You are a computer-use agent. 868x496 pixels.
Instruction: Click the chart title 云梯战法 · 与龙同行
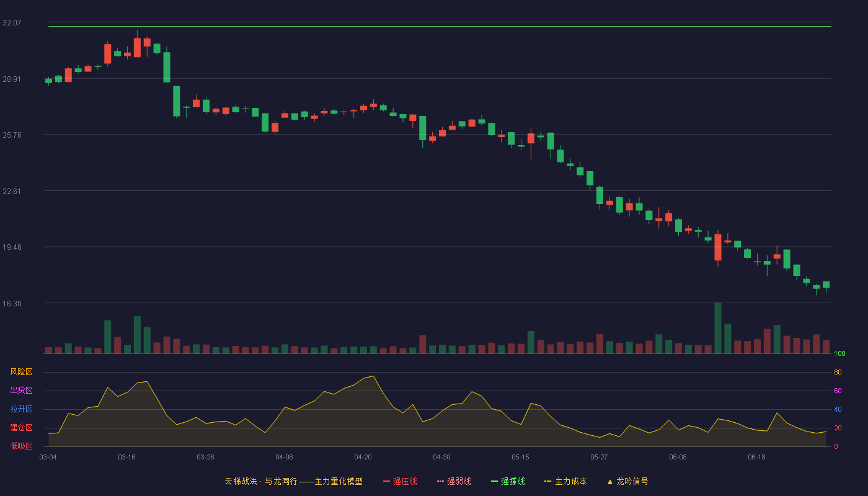[261, 481]
